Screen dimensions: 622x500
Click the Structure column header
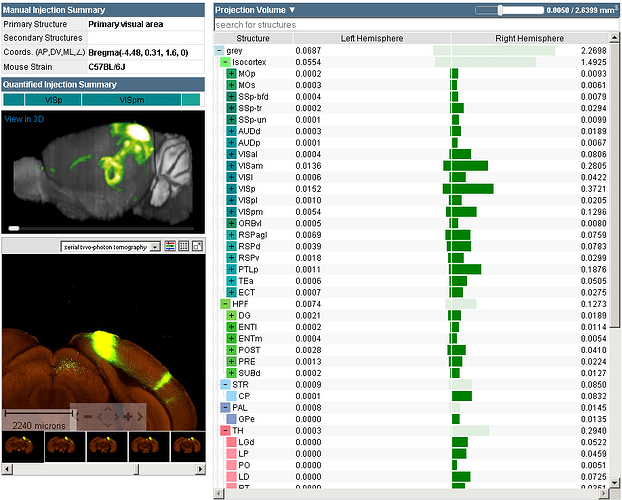[253, 38]
